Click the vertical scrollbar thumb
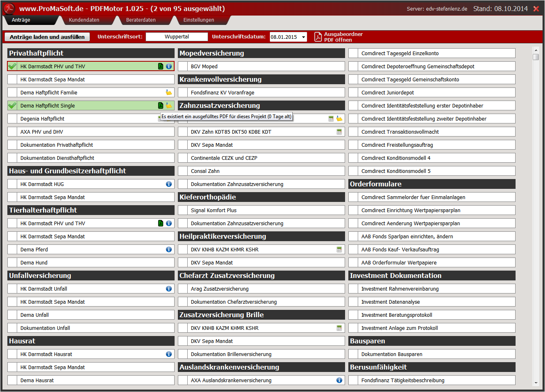Viewport: 545px width, 392px height. 536,57
